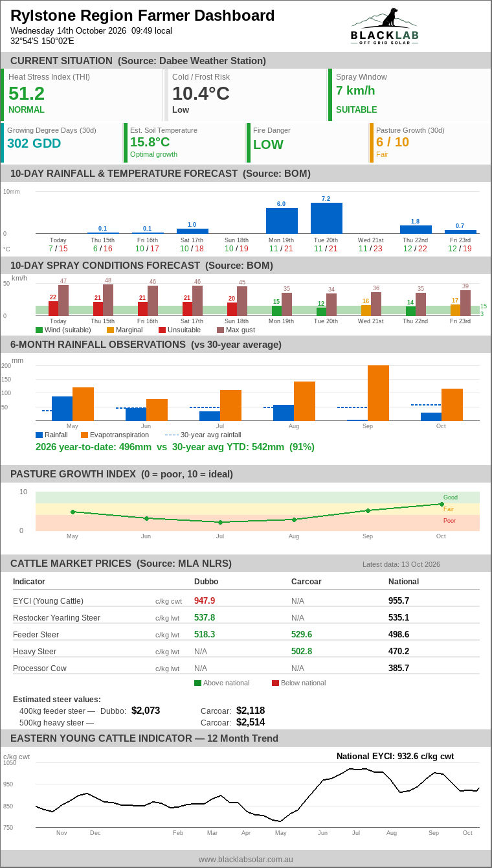The width and height of the screenshot is (492, 868).
Task: Click the www.blacklabsolar.com.au footer link
Action: tap(246, 859)
